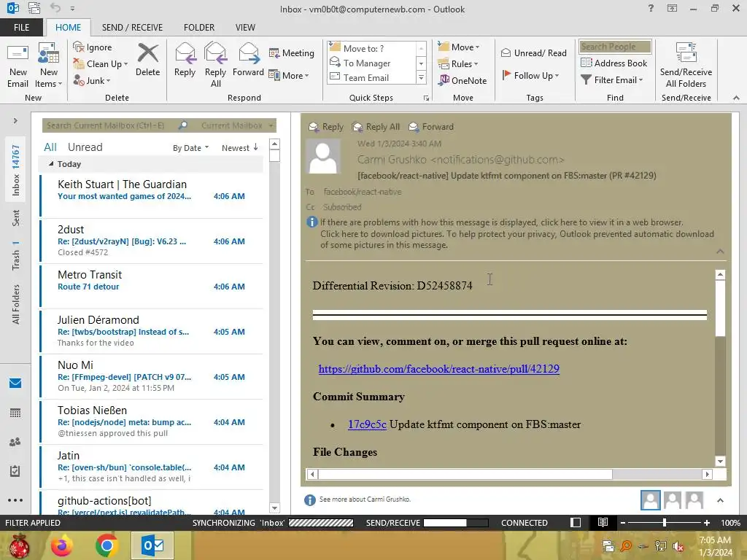Open the Filter Email dropdown
The image size is (747, 560).
[x=612, y=80]
